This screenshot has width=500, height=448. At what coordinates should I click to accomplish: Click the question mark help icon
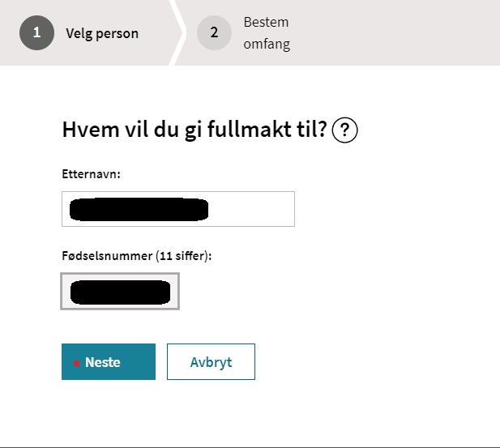click(345, 130)
